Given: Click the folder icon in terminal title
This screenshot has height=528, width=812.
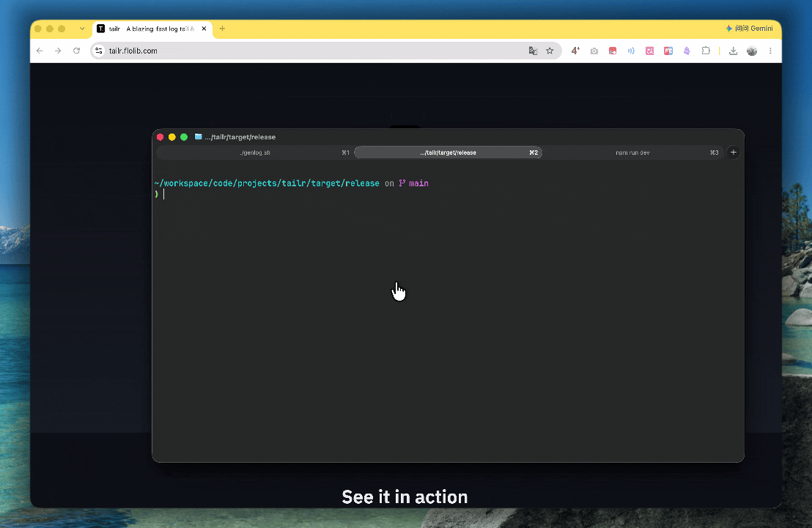Looking at the screenshot, I should (x=198, y=137).
